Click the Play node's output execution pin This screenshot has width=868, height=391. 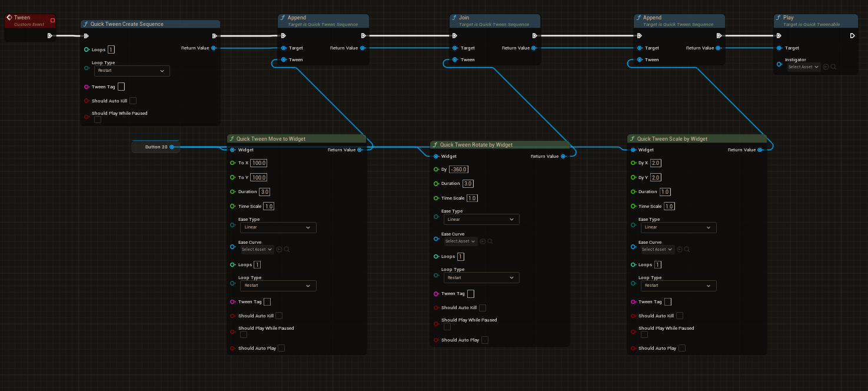[x=852, y=36]
